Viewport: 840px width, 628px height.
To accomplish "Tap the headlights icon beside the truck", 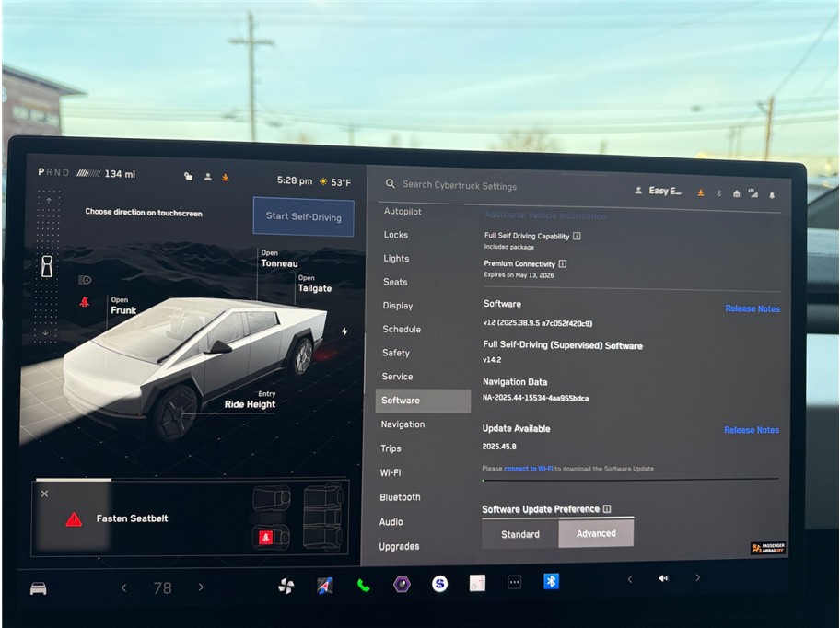I will pyautogui.click(x=85, y=280).
